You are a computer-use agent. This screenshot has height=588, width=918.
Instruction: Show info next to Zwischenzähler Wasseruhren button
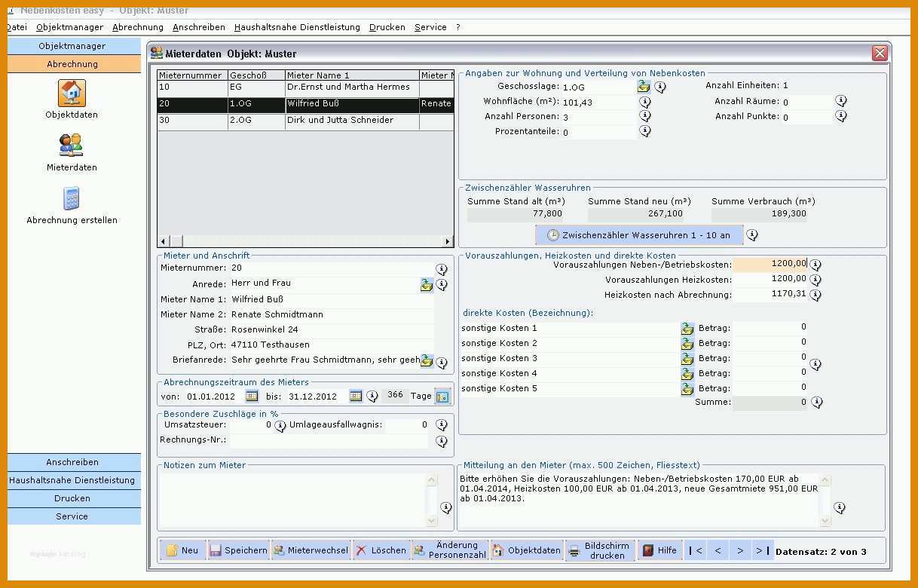pyautogui.click(x=752, y=235)
